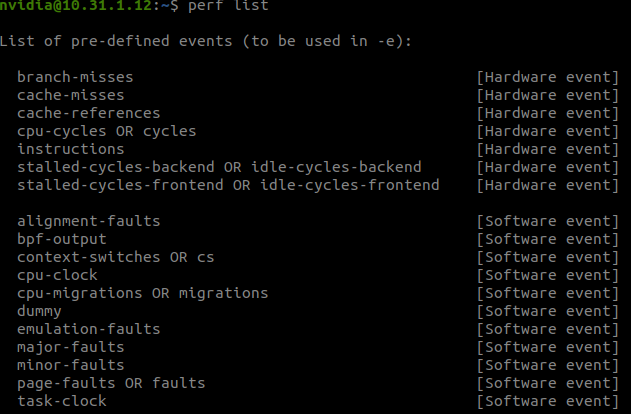Select the alignment-faults event name
This screenshot has width=631, height=414.
pyautogui.click(x=88, y=221)
